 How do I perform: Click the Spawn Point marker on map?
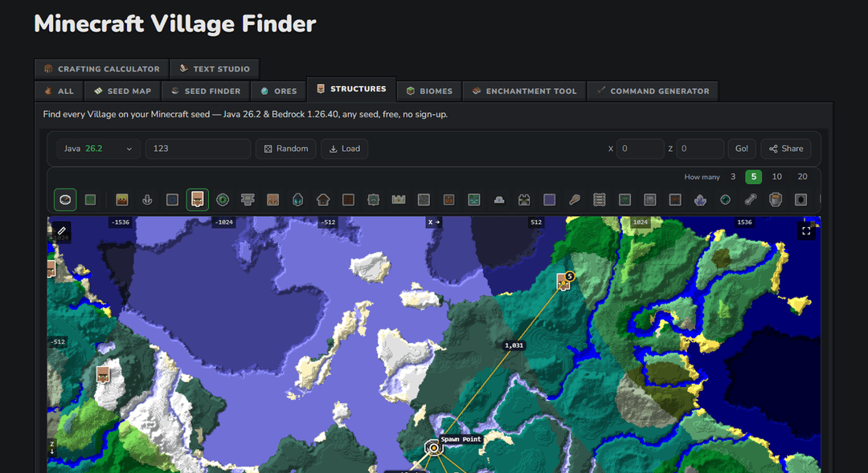tap(433, 447)
